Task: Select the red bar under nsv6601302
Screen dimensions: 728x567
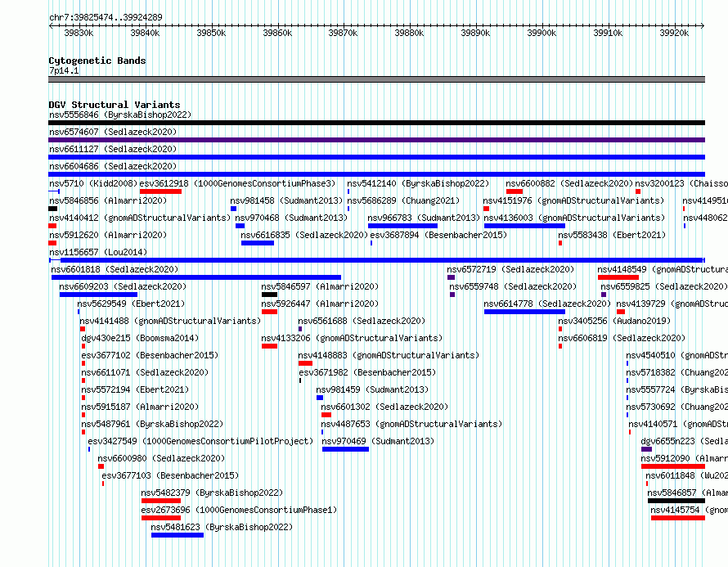Action: [326, 415]
